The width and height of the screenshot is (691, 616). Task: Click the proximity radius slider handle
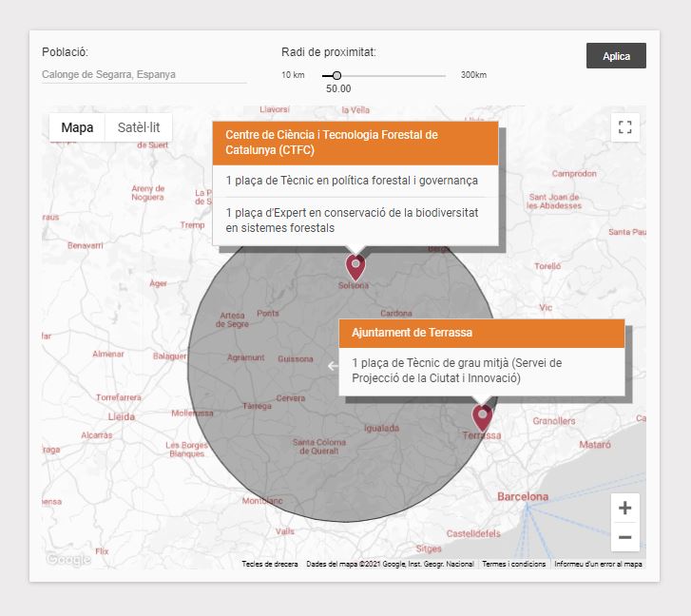coord(336,76)
